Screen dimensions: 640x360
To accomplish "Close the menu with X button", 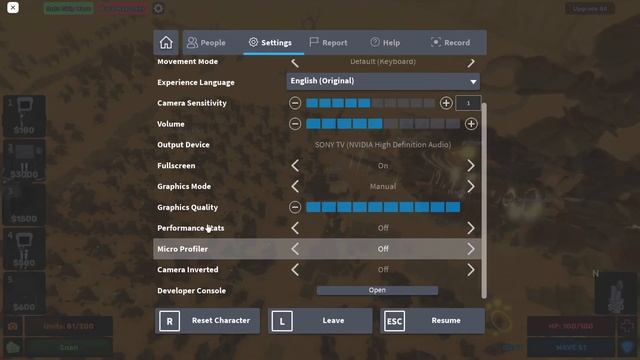I will coord(13,7).
